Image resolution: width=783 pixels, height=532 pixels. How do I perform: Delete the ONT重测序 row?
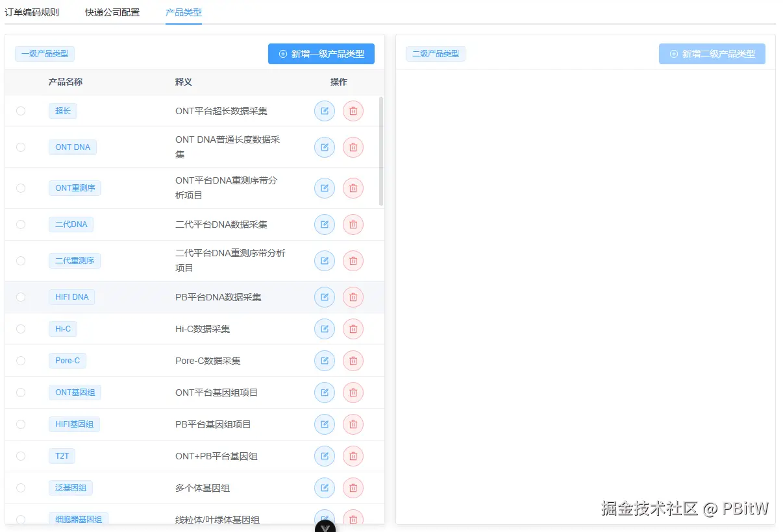tap(353, 188)
